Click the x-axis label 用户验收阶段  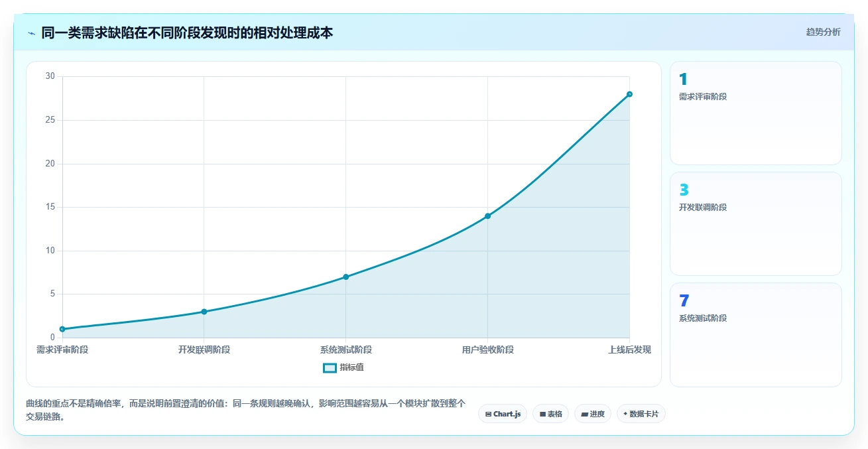click(488, 350)
